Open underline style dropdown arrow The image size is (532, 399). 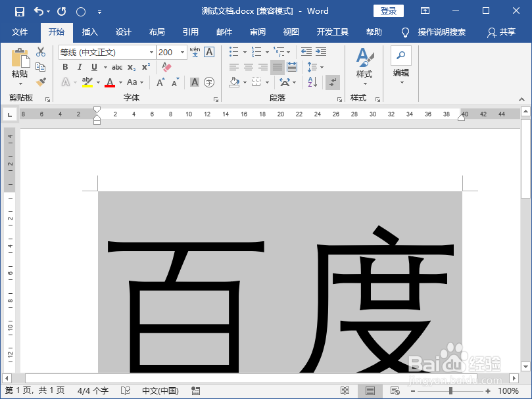(105, 67)
